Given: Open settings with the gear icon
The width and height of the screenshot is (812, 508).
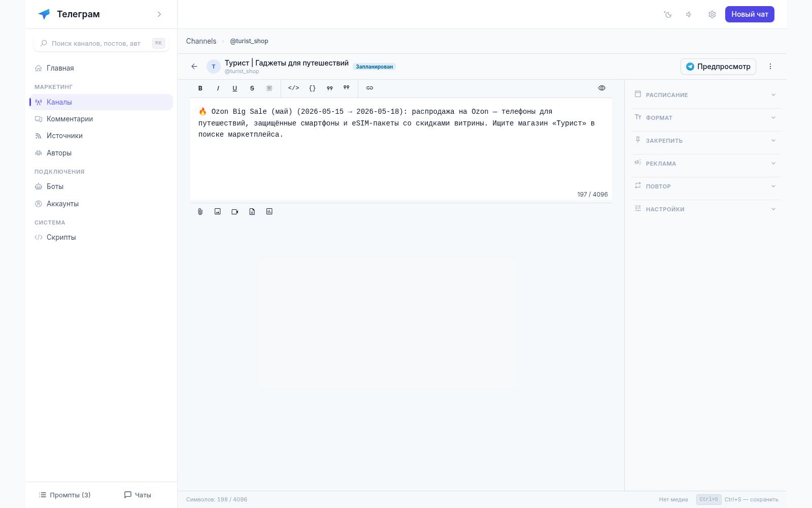Looking at the screenshot, I should 712,15.
